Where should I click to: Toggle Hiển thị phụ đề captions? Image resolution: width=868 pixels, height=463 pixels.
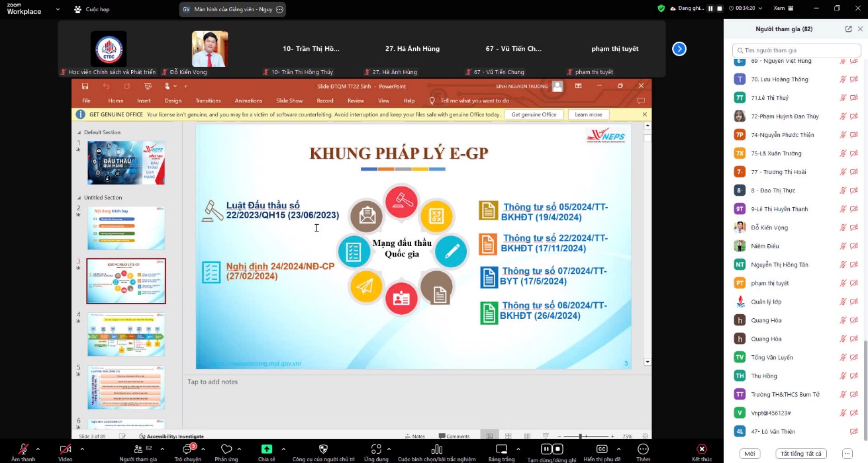tap(602, 449)
